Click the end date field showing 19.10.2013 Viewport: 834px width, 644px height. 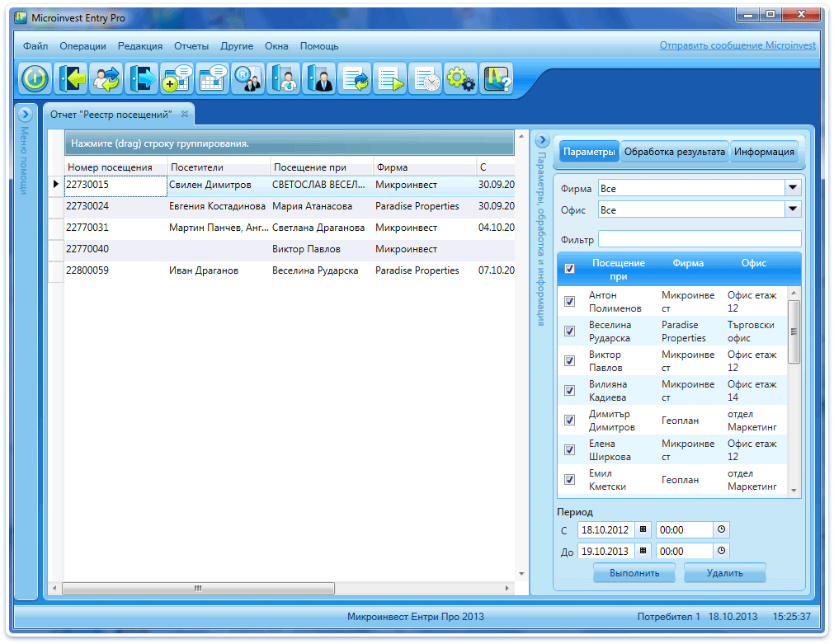(x=605, y=551)
